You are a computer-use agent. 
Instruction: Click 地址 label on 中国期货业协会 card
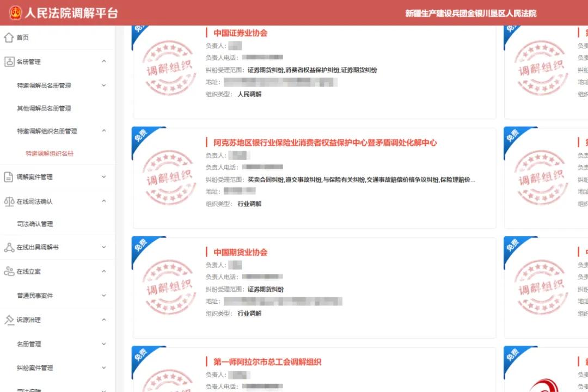pyautogui.click(x=213, y=301)
